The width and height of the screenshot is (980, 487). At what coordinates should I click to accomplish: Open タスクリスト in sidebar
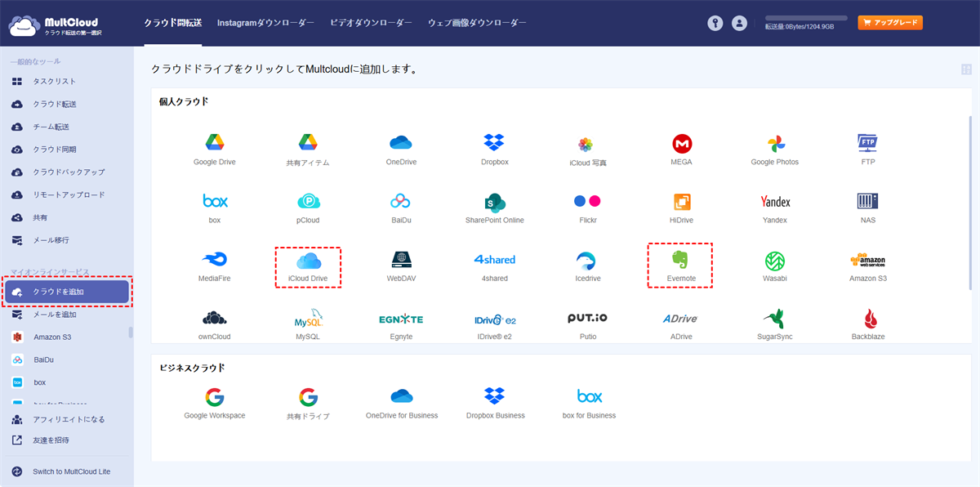54,82
